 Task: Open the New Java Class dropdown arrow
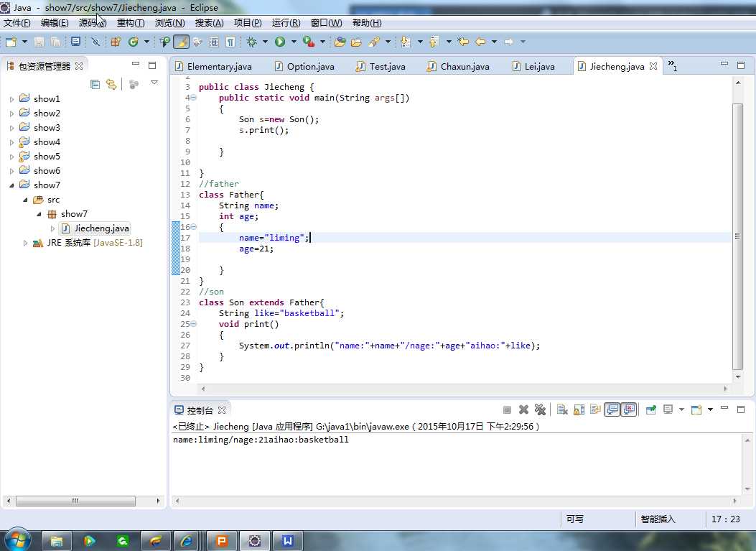146,42
